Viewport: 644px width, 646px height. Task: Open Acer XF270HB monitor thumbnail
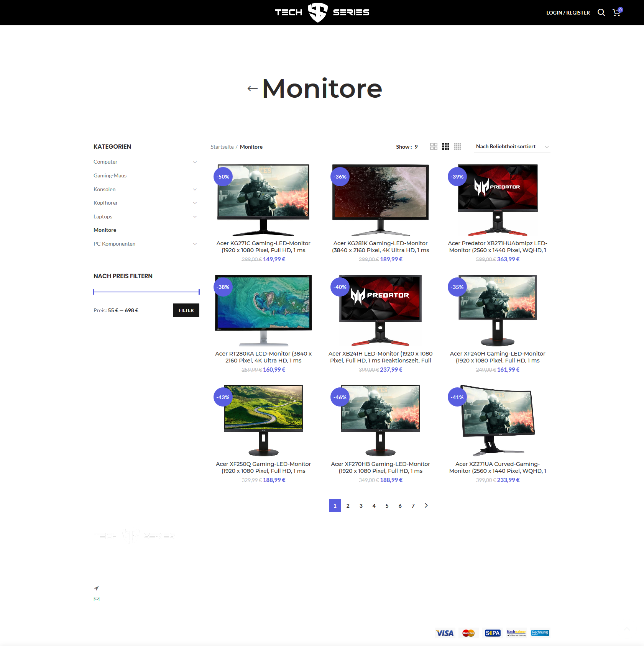point(381,421)
